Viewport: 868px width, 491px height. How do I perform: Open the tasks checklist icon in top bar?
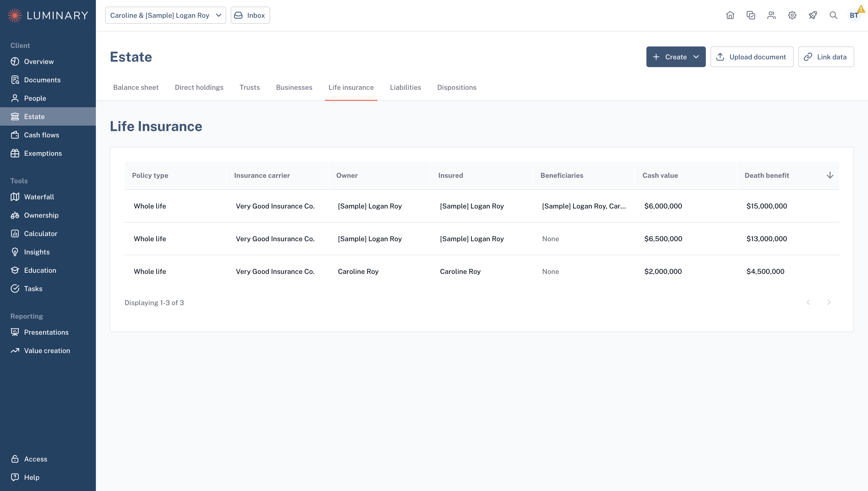coord(751,15)
